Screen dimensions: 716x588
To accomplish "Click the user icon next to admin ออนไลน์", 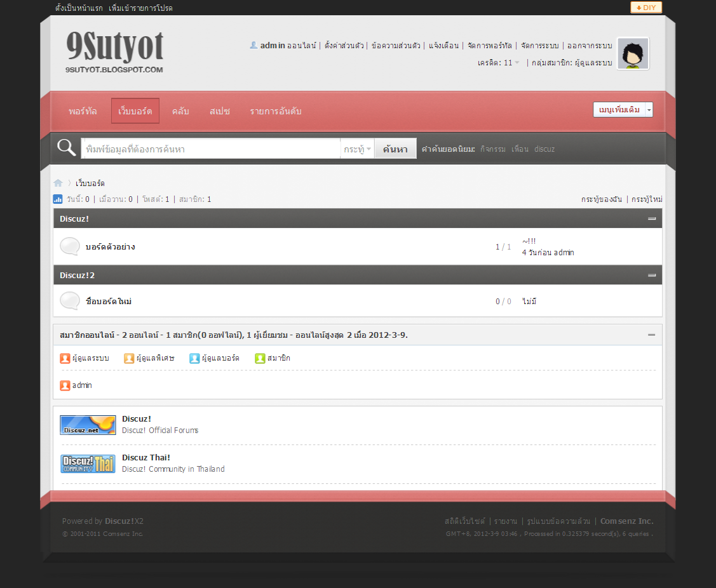I will coord(253,44).
